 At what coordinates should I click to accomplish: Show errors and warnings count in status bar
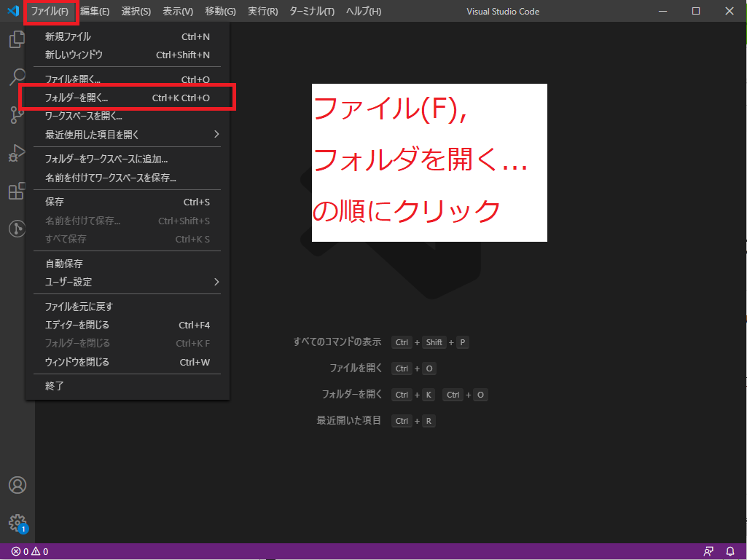[30, 551]
